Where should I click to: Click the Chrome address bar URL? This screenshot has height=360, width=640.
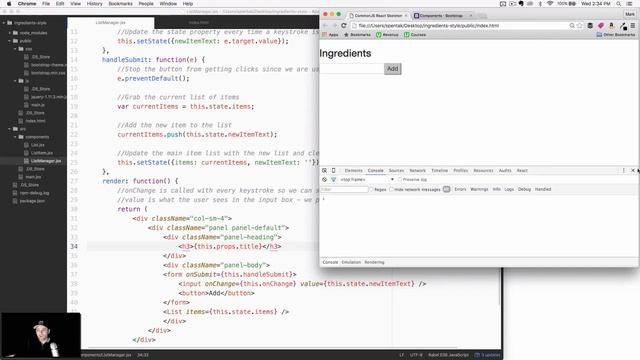pos(429,25)
